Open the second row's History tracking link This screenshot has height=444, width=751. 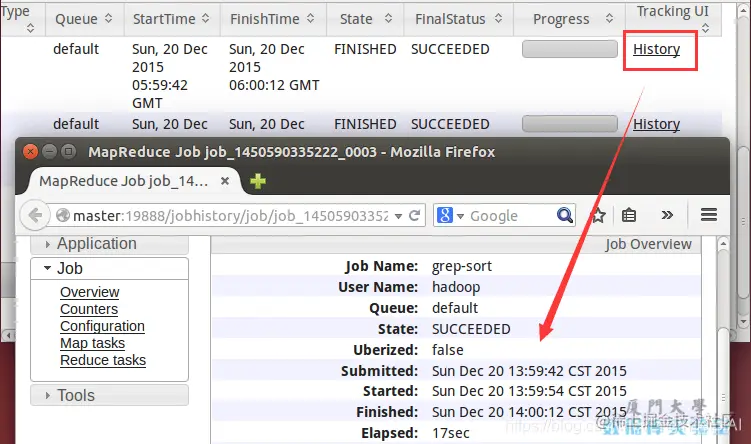656,124
